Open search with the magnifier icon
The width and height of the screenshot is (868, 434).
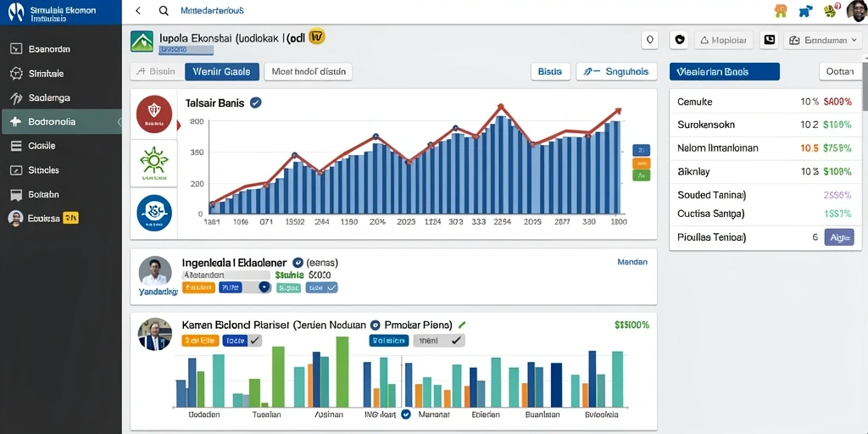point(164,10)
